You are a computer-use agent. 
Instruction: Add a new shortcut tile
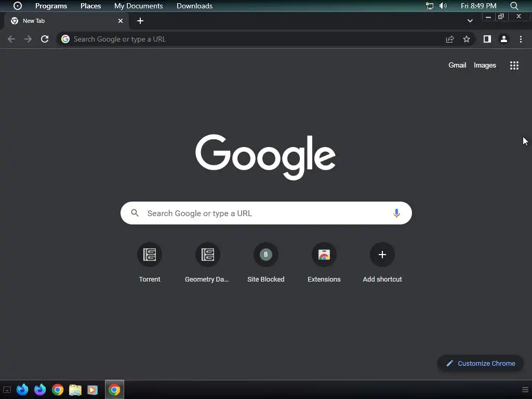382,262
